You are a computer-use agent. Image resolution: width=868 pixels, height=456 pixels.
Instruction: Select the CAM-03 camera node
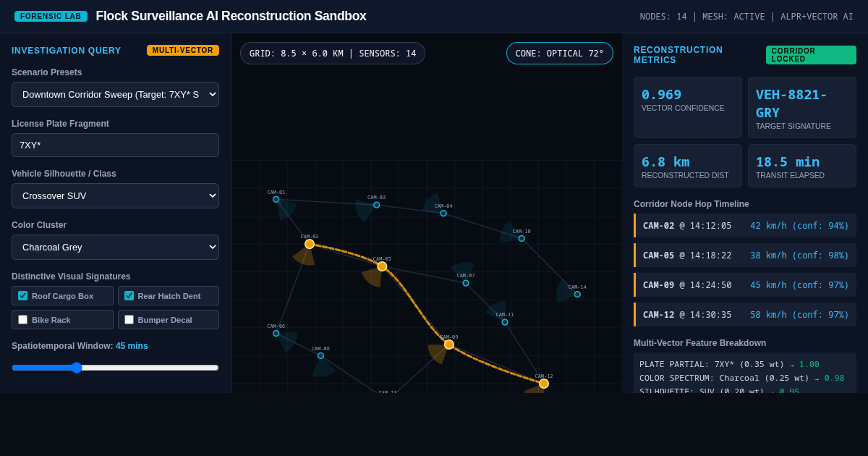[376, 205]
